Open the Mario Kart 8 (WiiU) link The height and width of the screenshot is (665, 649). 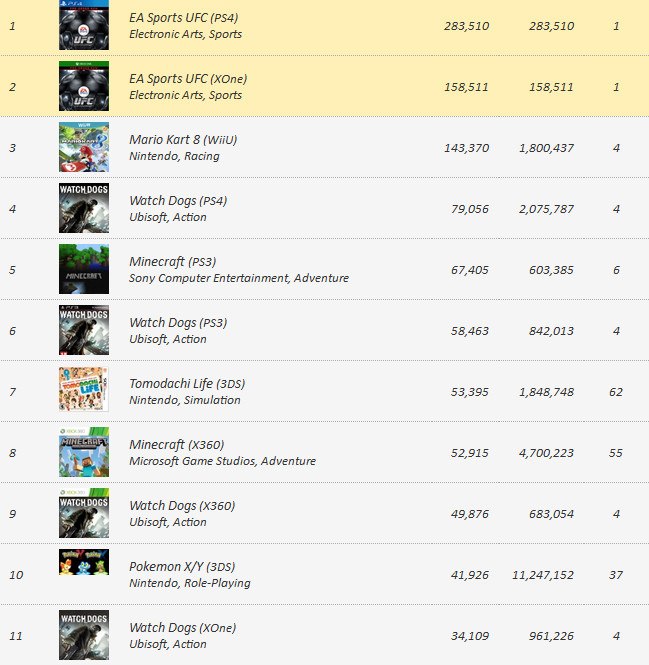click(184, 140)
